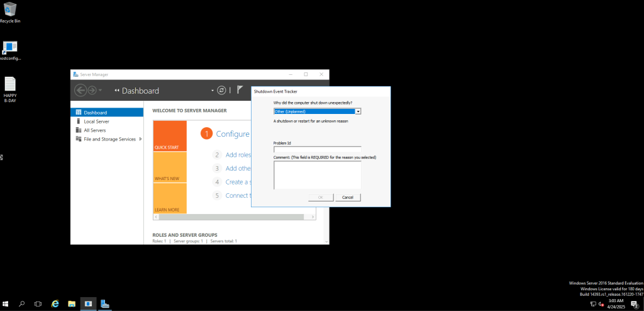Image resolution: width=644 pixels, height=311 pixels.
Task: Open taskbar search magnifier
Action: click(x=22, y=304)
